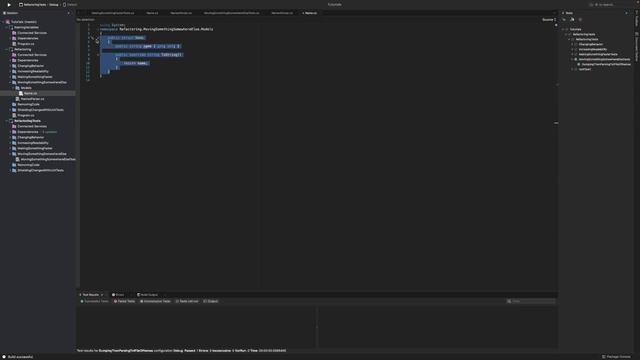Click Build successful status message

20,357
